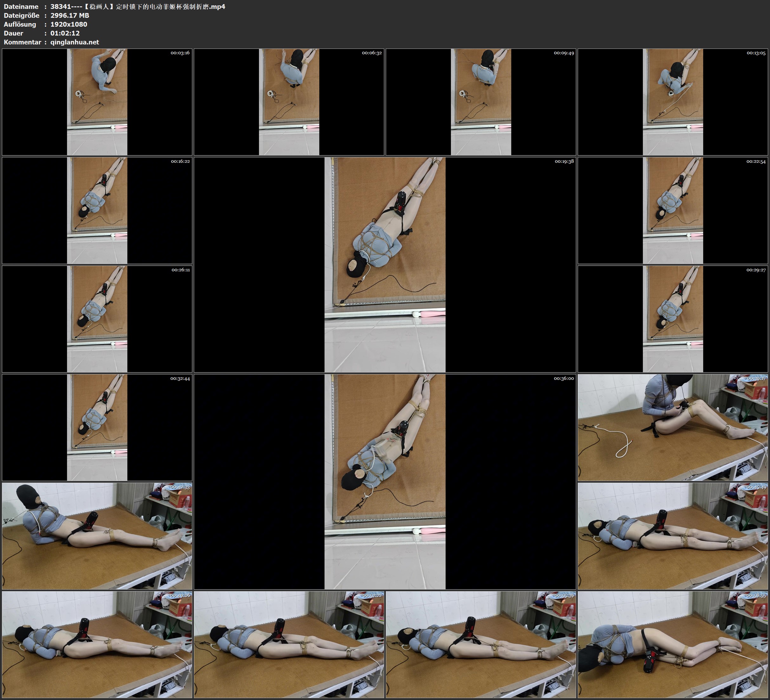Open the large thumbnail at 00:19:38
The height and width of the screenshot is (700, 770).
coord(385,264)
